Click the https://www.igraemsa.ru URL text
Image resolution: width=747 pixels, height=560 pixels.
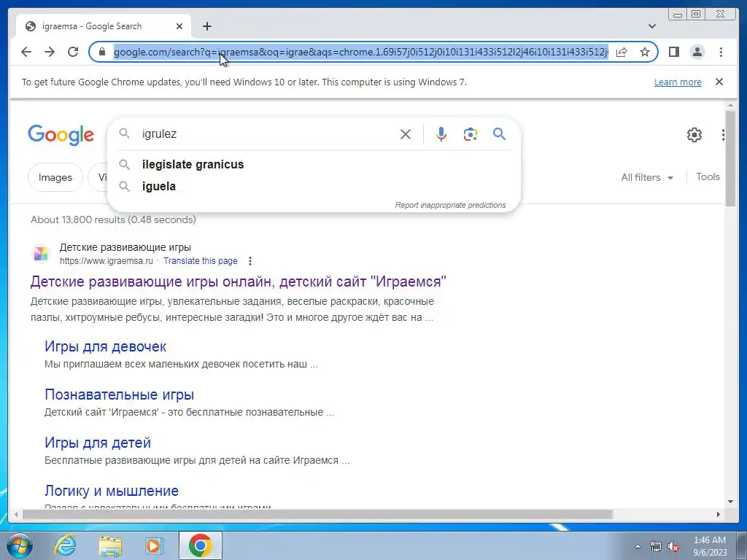tap(107, 261)
